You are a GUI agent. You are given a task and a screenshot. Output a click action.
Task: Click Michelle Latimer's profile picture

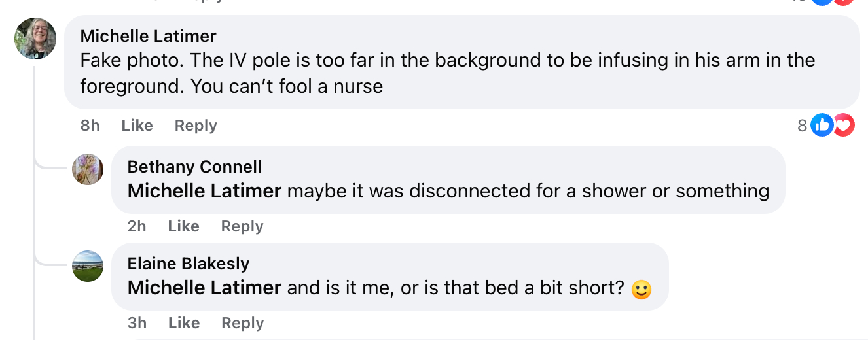(x=35, y=39)
